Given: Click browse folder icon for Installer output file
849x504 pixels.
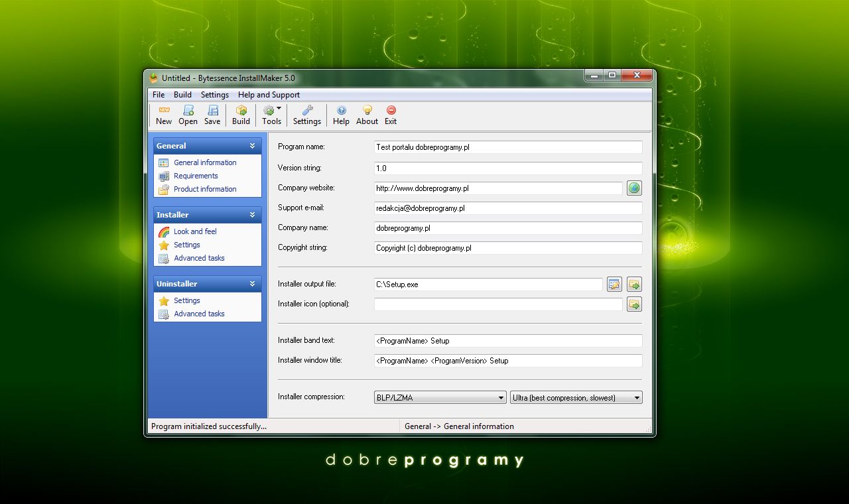Looking at the screenshot, I should [634, 284].
